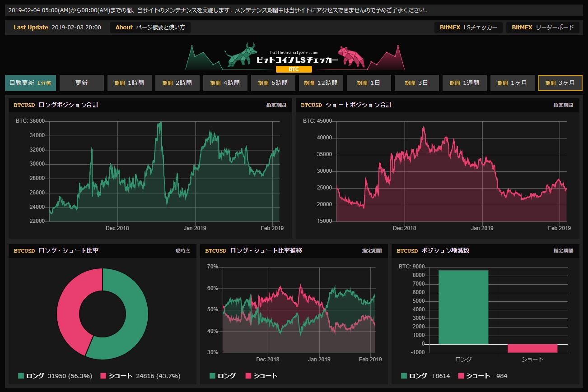Open the About ページ概要と使い方 page
Screen dimensions: 588x392
click(150, 27)
